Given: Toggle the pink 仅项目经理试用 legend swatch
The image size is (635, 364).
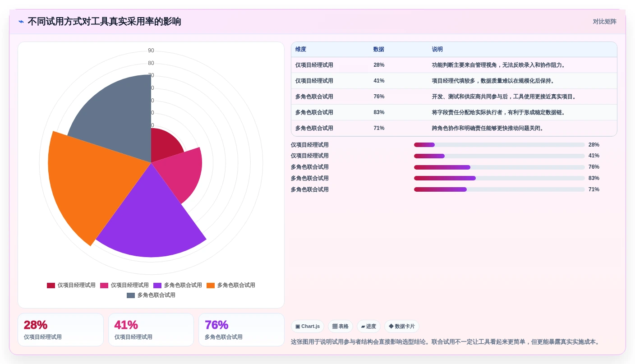Looking at the screenshot, I should pos(104,286).
